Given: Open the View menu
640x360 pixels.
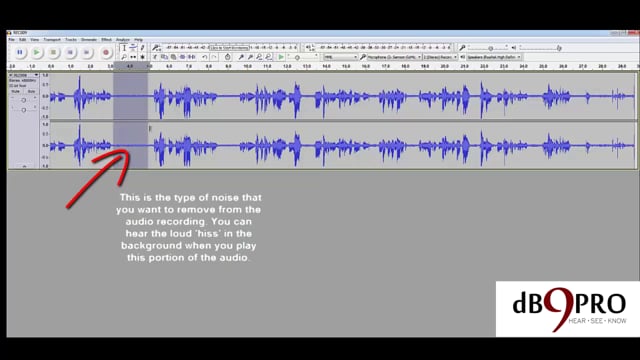Looking at the screenshot, I should click(35, 40).
